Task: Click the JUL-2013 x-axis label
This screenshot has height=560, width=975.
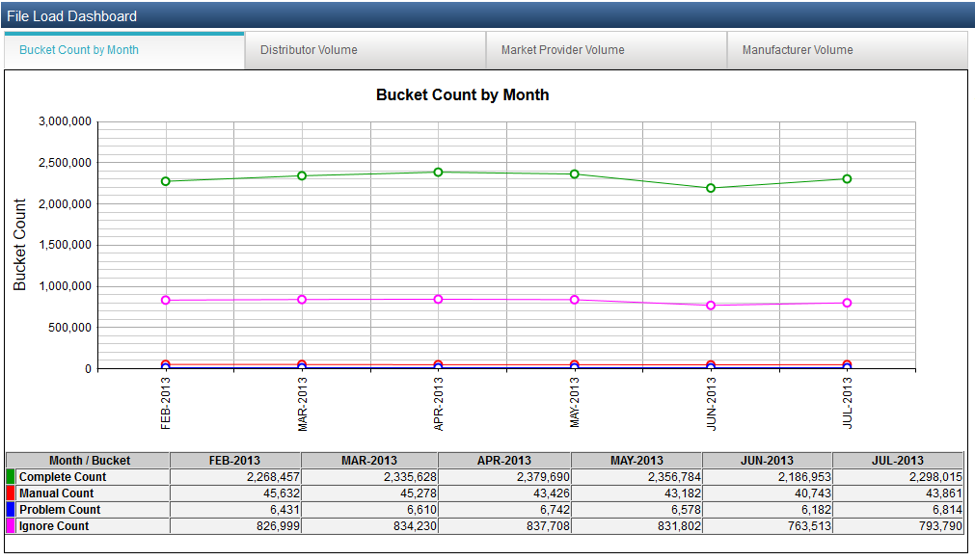Action: (x=847, y=403)
